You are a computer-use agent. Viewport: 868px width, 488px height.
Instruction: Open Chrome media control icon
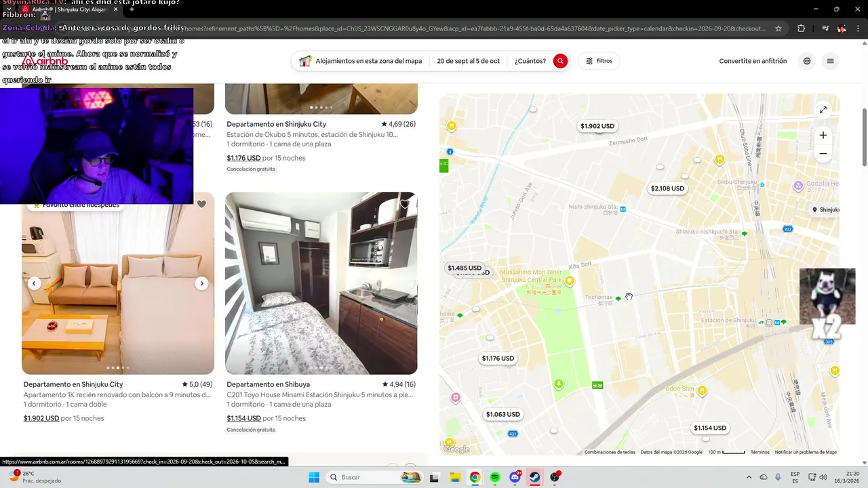825,28
